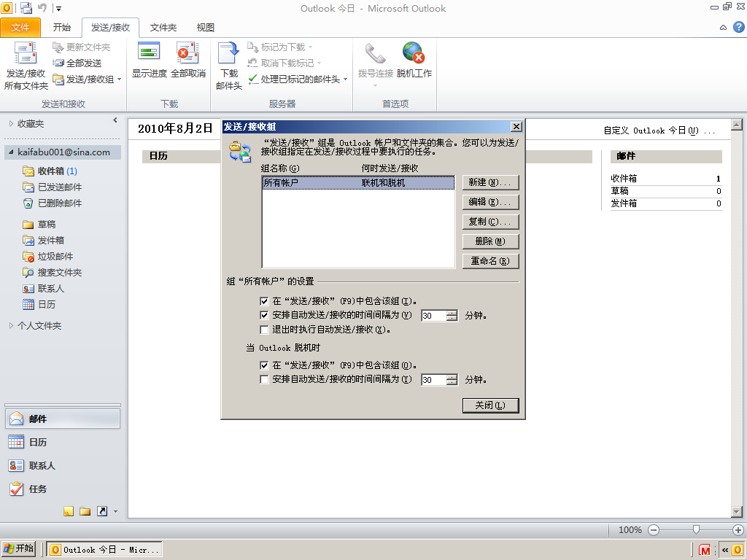Image resolution: width=747 pixels, height=560 pixels.
Task: Minimize the ribbon caret
Action: [x=723, y=28]
